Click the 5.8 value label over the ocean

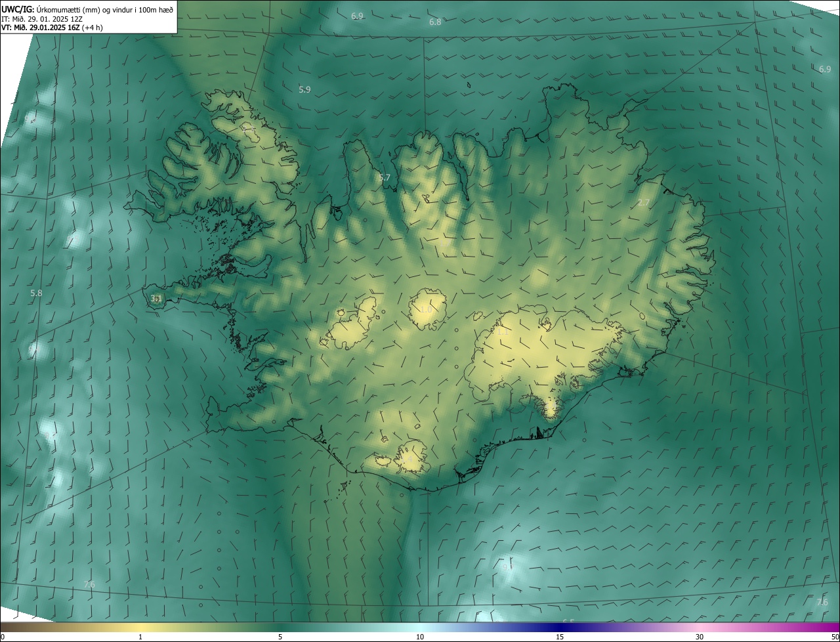point(36,293)
